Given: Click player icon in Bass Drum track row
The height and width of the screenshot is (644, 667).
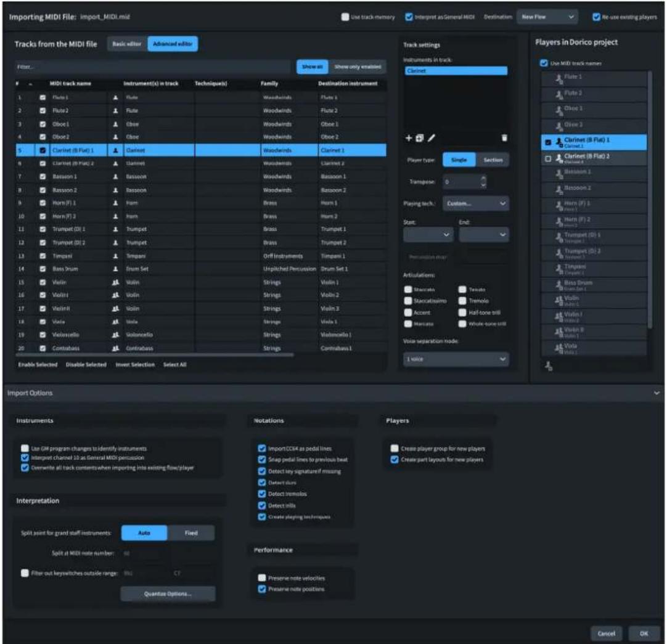Looking at the screenshot, I should pyautogui.click(x=116, y=269).
